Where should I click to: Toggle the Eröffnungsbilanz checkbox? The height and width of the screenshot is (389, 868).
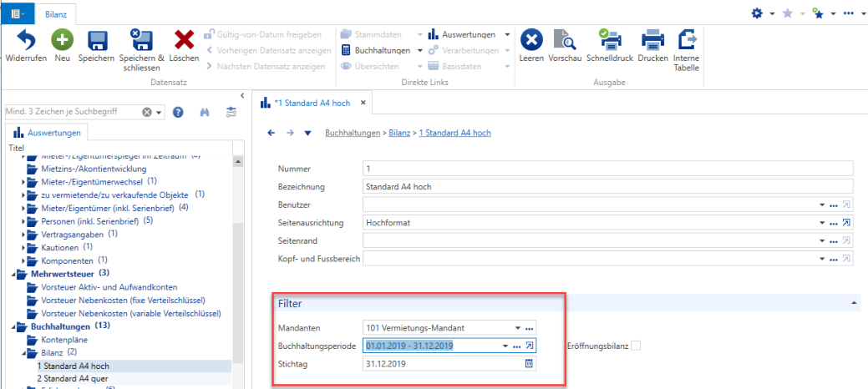[636, 346]
